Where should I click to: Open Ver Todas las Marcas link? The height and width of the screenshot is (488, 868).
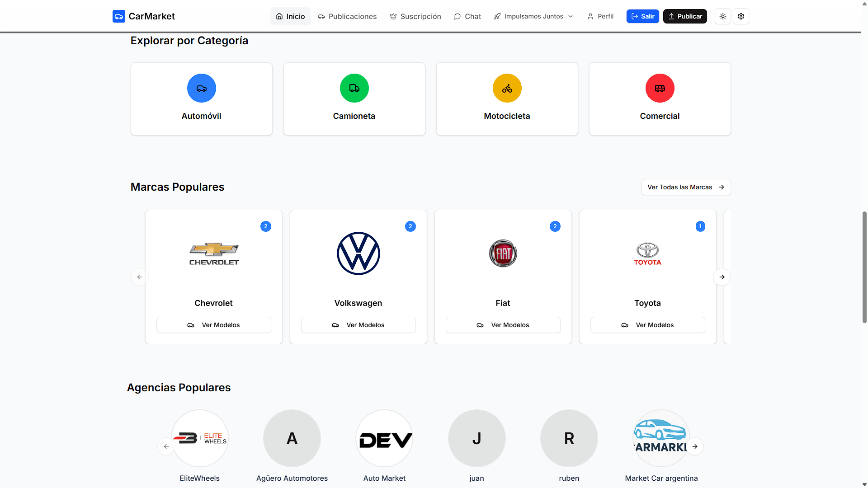686,187
